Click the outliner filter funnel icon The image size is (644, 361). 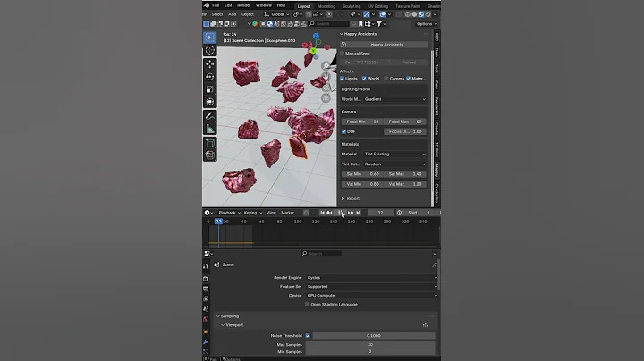tap(379, 24)
